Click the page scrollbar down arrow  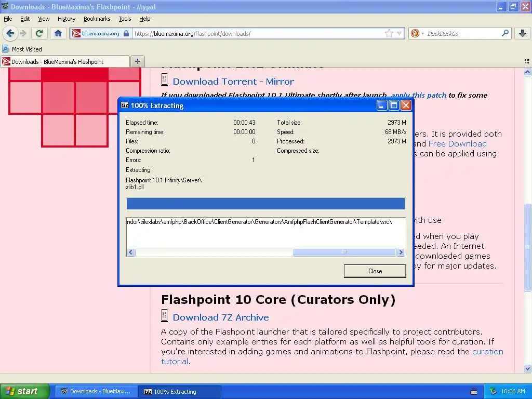click(x=527, y=368)
